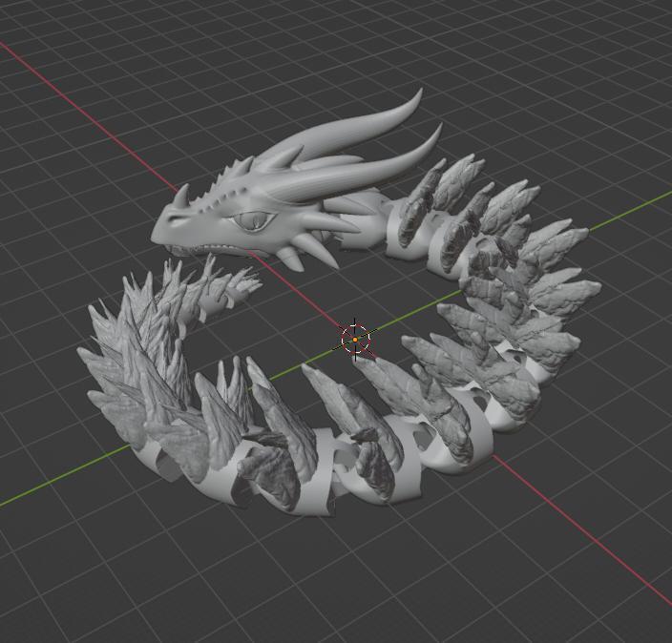Click the dragon's eye on the head
The height and width of the screenshot is (643, 672).
(252, 220)
